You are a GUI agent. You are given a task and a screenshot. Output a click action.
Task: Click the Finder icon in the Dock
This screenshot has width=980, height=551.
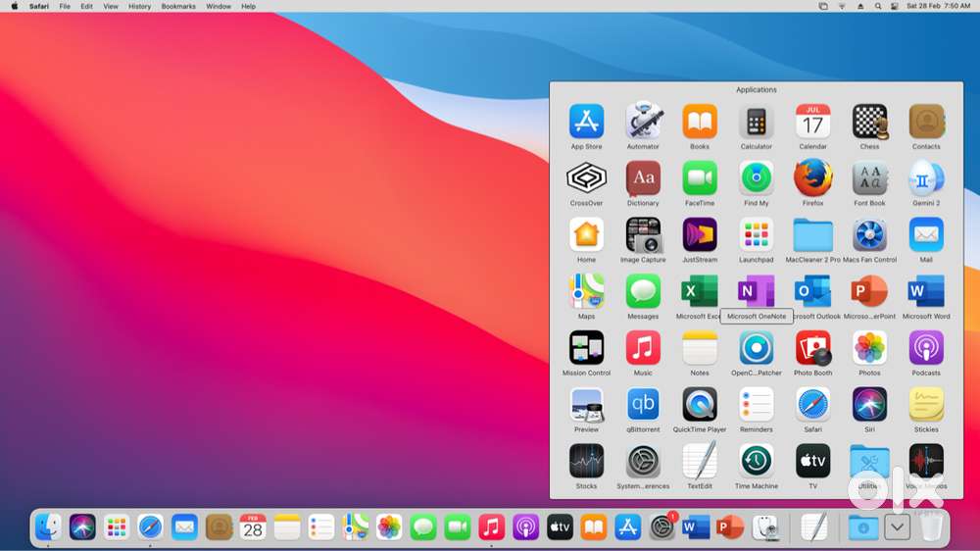(48, 527)
